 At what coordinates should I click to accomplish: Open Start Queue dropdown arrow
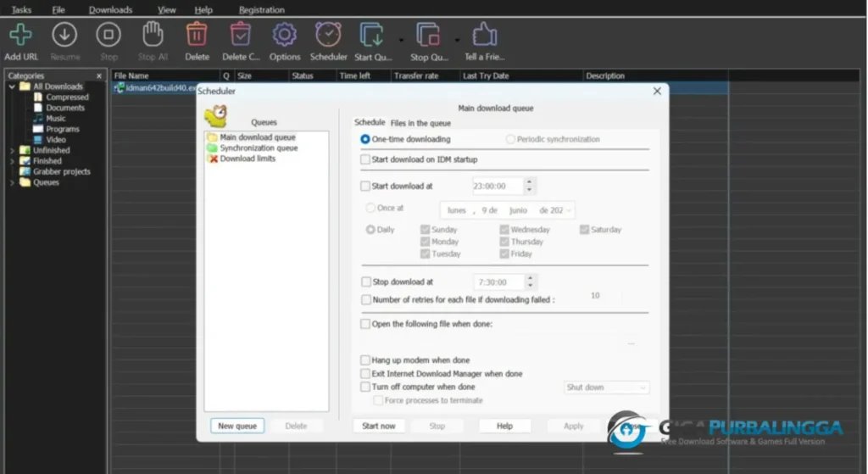point(401,40)
